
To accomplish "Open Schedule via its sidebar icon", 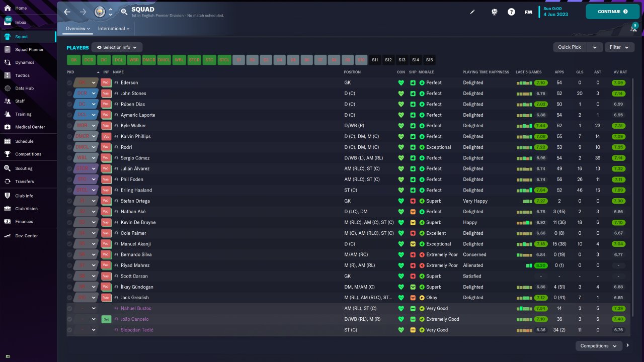I will pyautogui.click(x=8, y=141).
